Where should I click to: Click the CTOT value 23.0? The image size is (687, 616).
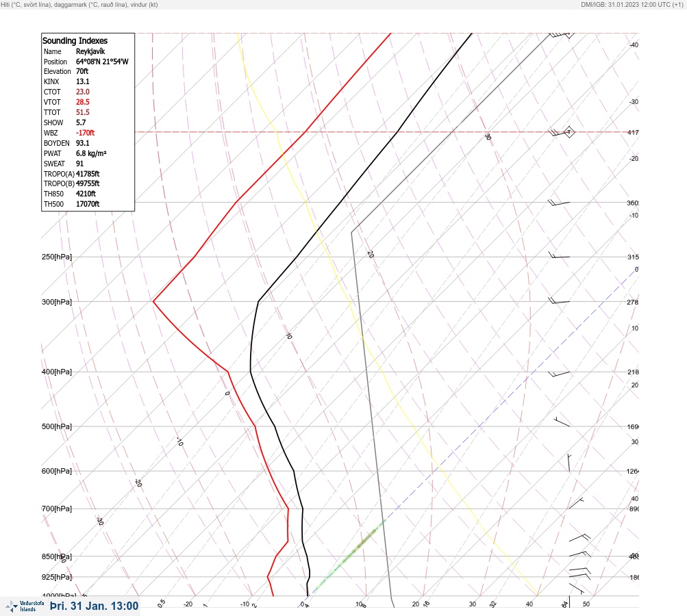82,92
